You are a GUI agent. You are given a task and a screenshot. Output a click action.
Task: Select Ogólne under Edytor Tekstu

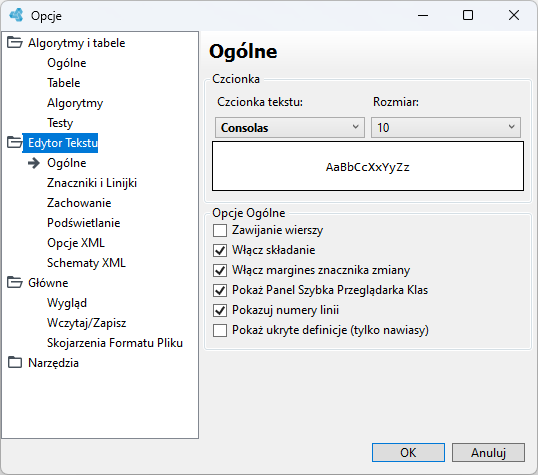point(67,163)
